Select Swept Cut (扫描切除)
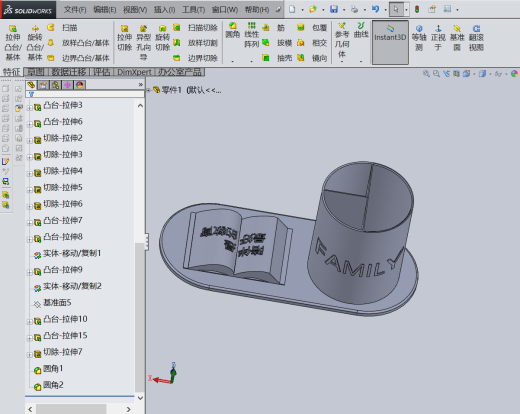Screen dimensions: 520x414 (x=196, y=28)
